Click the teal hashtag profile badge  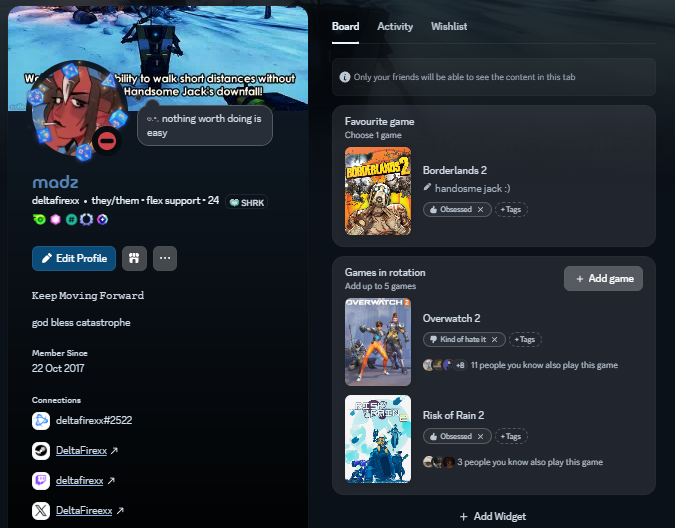point(71,219)
